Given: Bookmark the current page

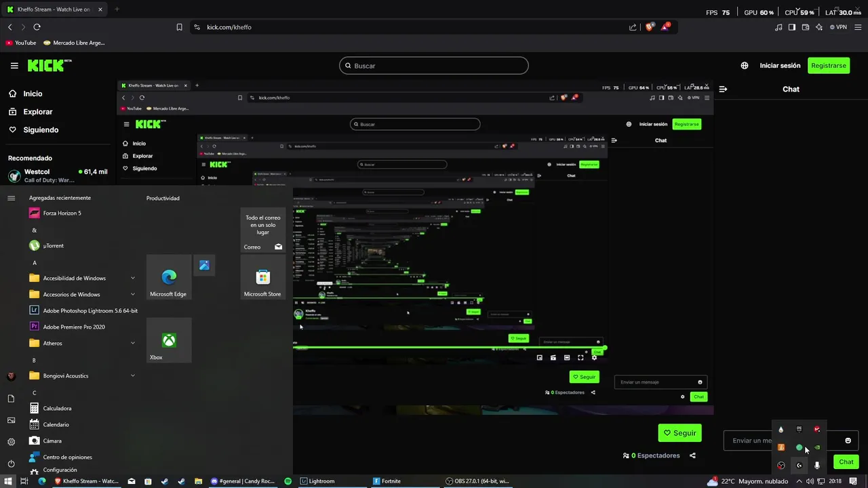Looking at the screenshot, I should click(x=179, y=27).
